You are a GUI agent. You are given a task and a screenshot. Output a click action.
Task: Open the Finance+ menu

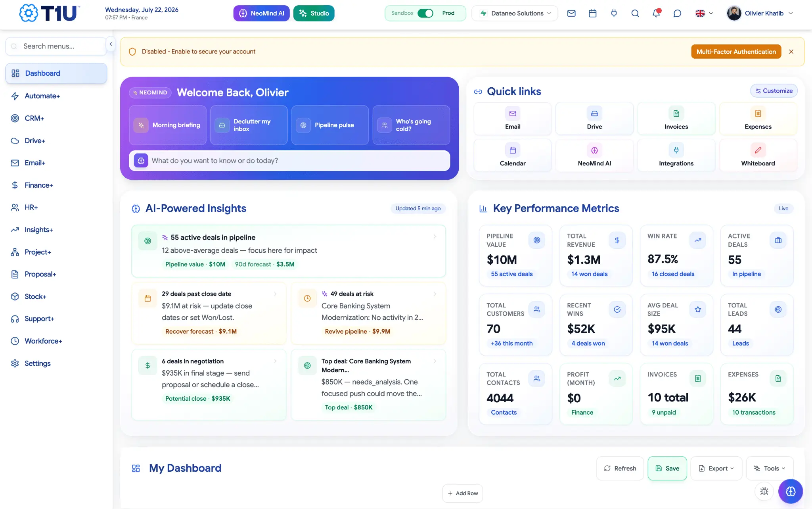coord(56,185)
